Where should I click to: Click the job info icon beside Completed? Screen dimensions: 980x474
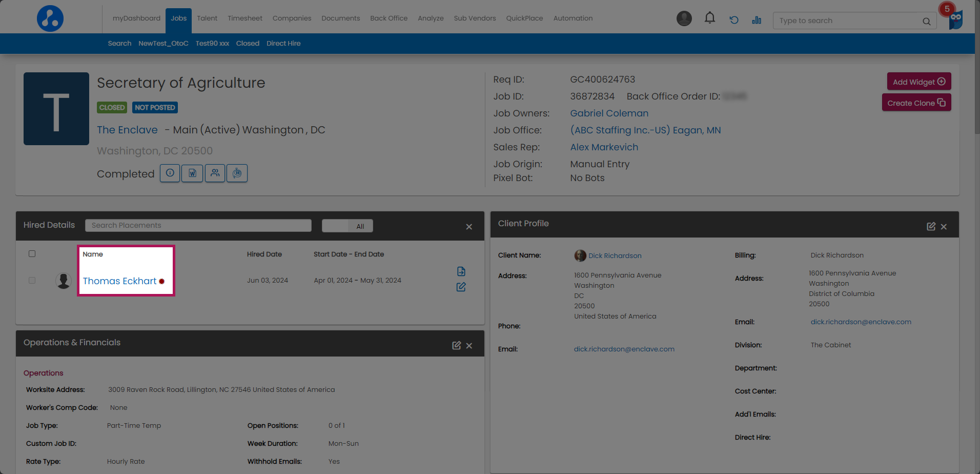pyautogui.click(x=170, y=173)
